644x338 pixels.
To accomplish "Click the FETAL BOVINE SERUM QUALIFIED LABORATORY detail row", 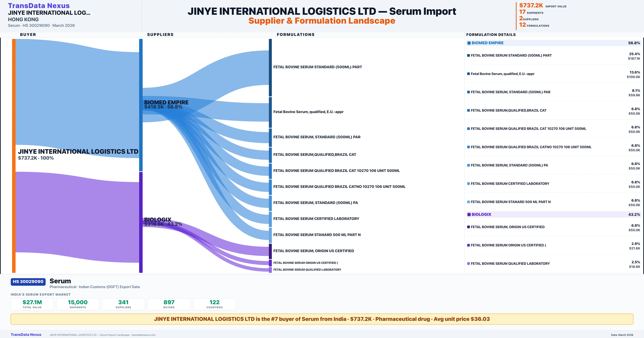I will click(x=510, y=264).
